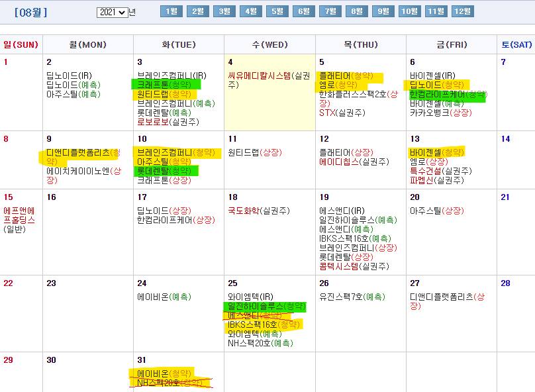Screen dimensions: 535x392
Task: Open 에이디칩스(실권주) on August 12
Action: [x=354, y=162]
